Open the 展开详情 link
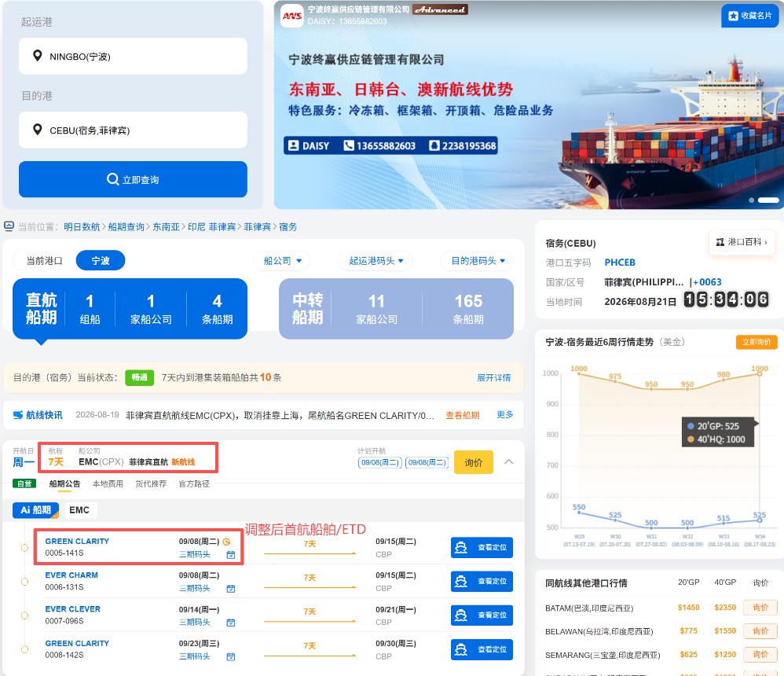Image resolution: width=784 pixels, height=676 pixels. pyautogui.click(x=493, y=377)
